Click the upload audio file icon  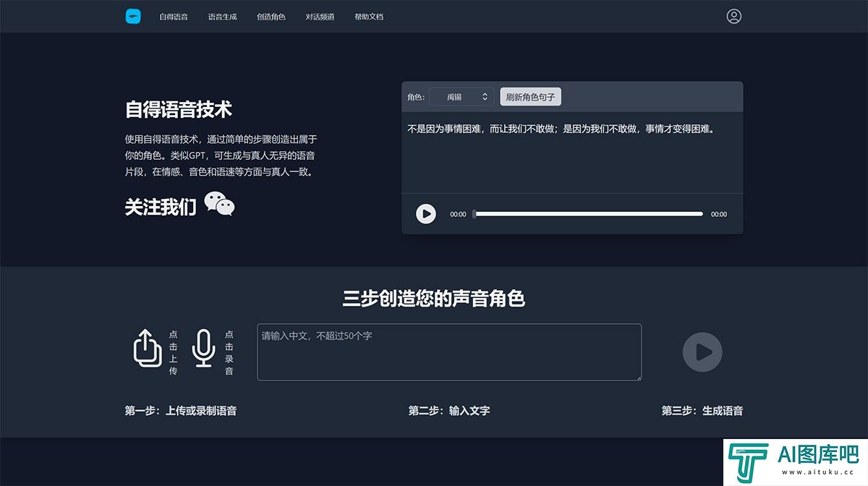coord(148,348)
